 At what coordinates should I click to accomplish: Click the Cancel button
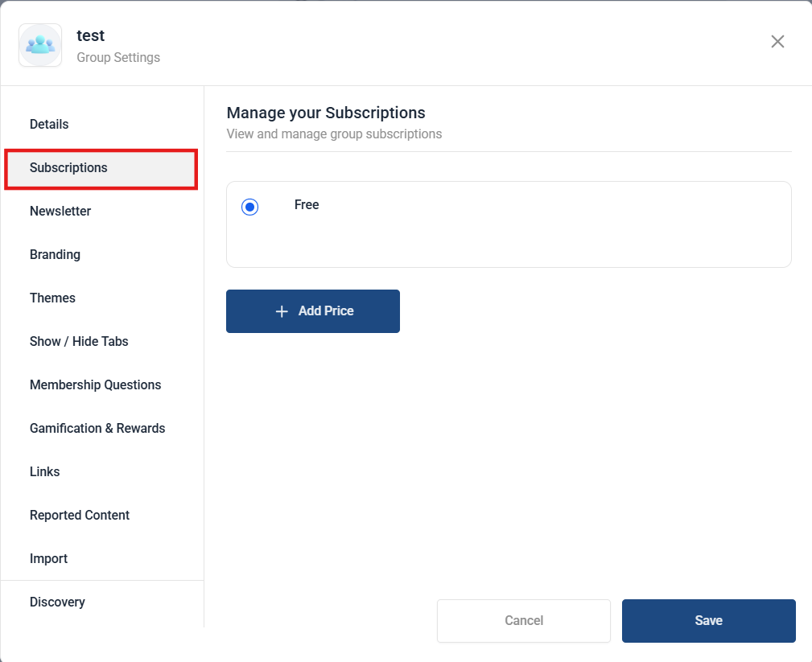[x=524, y=621]
